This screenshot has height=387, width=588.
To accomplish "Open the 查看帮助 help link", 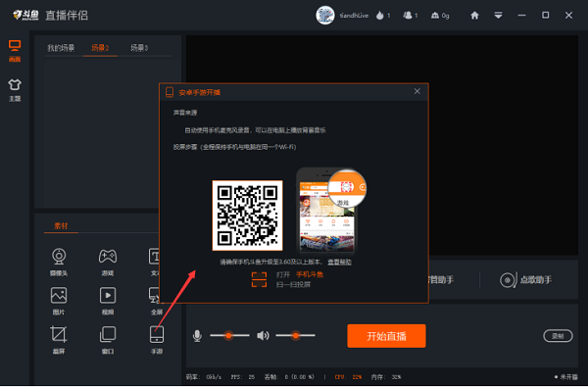I will coord(339,262).
